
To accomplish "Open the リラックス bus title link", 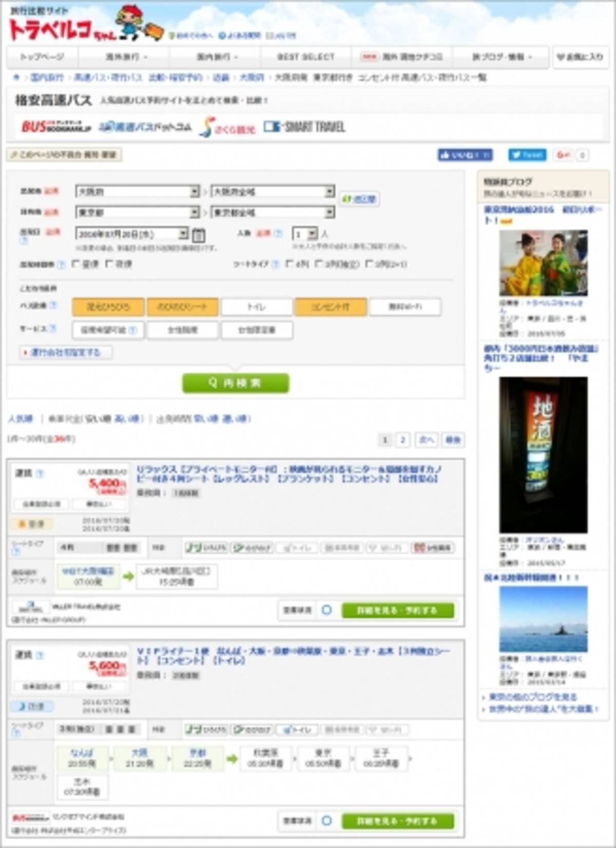I will point(290,474).
